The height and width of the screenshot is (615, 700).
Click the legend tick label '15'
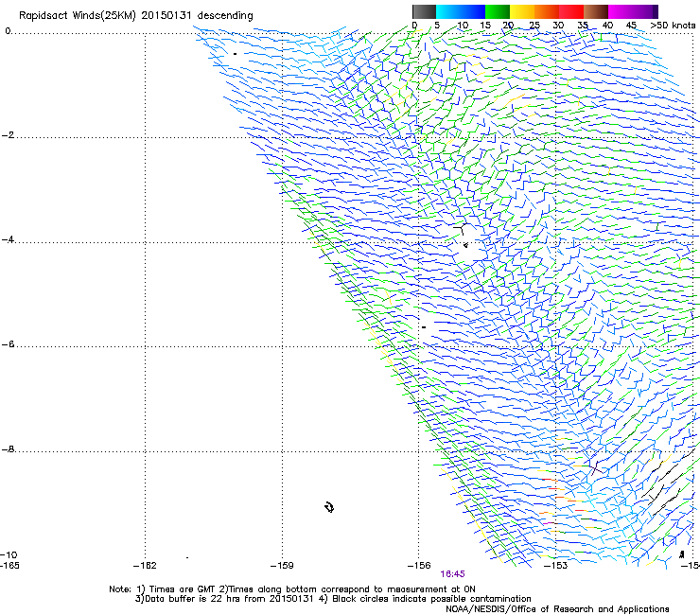click(x=485, y=26)
